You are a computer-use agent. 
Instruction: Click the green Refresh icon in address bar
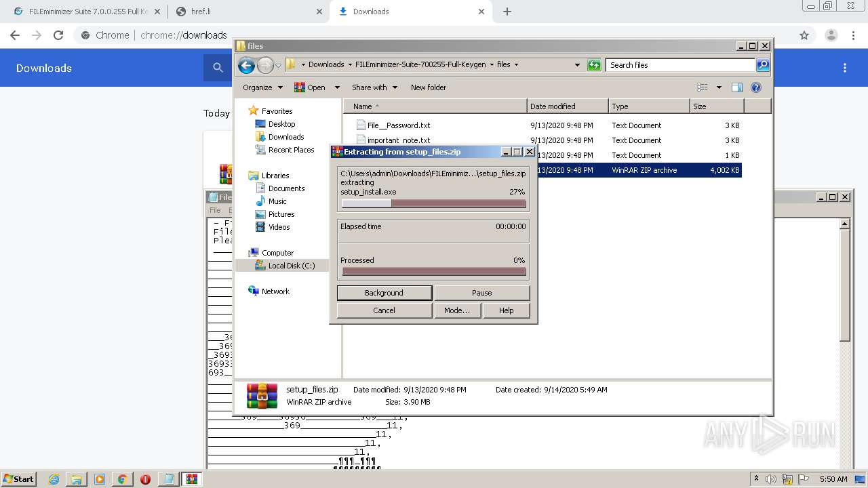[594, 65]
